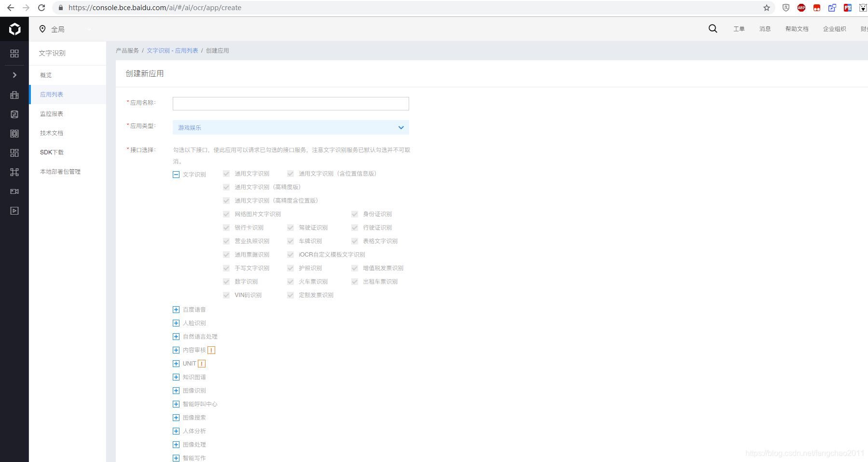Click the browser back arrow
Image resolution: width=868 pixels, height=462 pixels.
pos(10,8)
